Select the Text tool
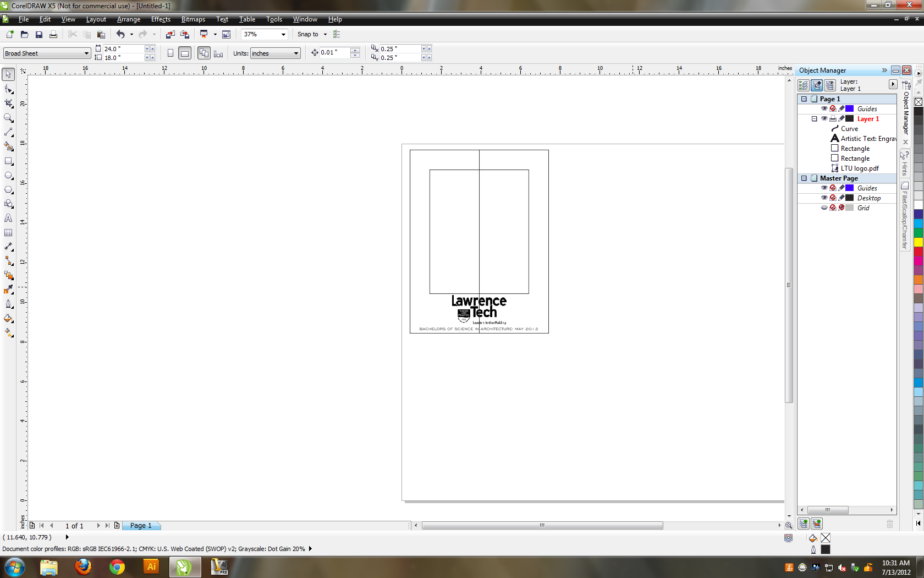This screenshot has width=924, height=578. 8,219
